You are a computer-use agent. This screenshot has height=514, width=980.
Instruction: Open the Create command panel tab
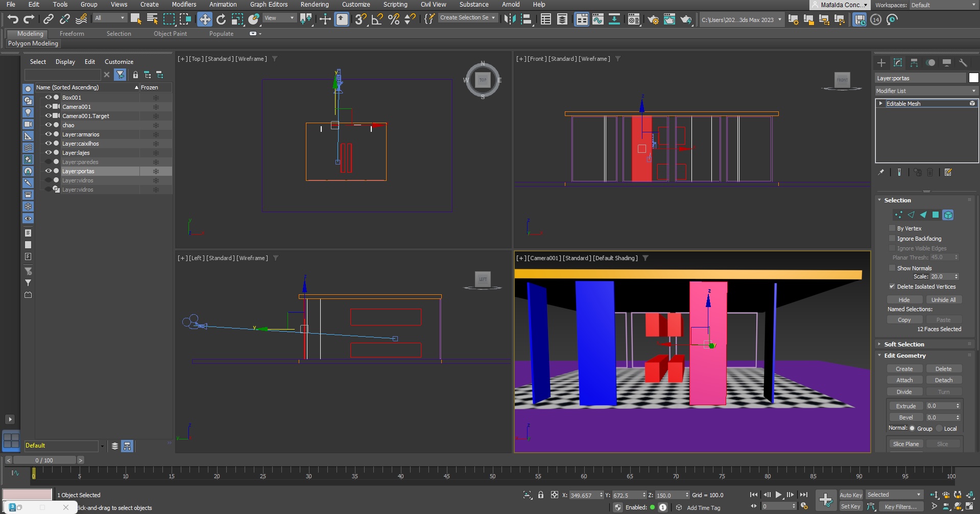click(881, 63)
